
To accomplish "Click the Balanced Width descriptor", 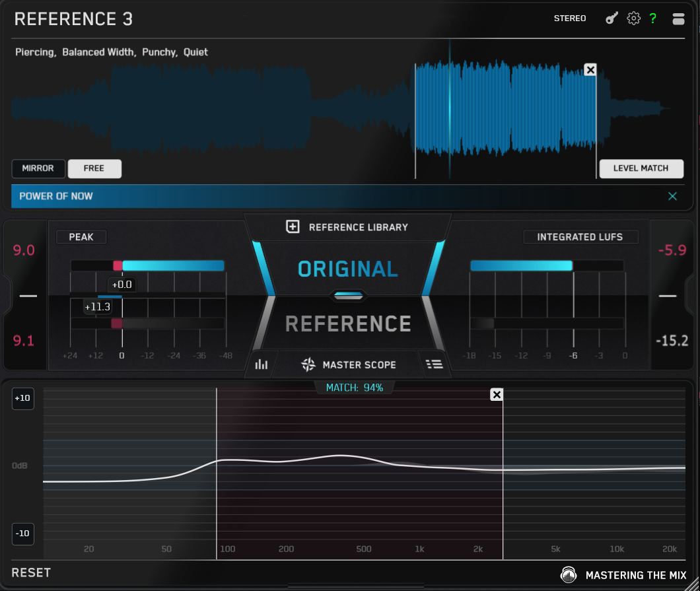I will tap(98, 52).
